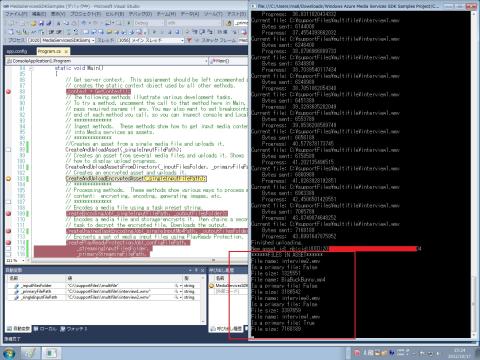Switch to the ローカル tab
This screenshot has width=480, height=360.
click(45, 329)
